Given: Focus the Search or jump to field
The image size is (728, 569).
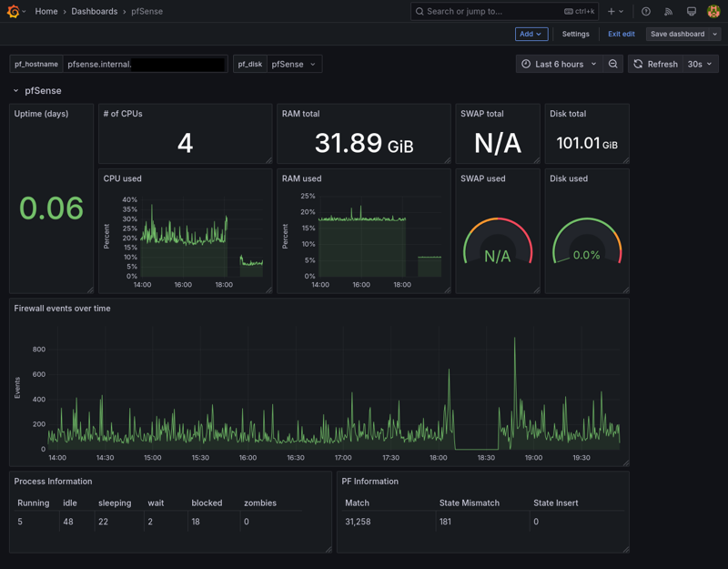Looking at the screenshot, I should click(x=504, y=12).
